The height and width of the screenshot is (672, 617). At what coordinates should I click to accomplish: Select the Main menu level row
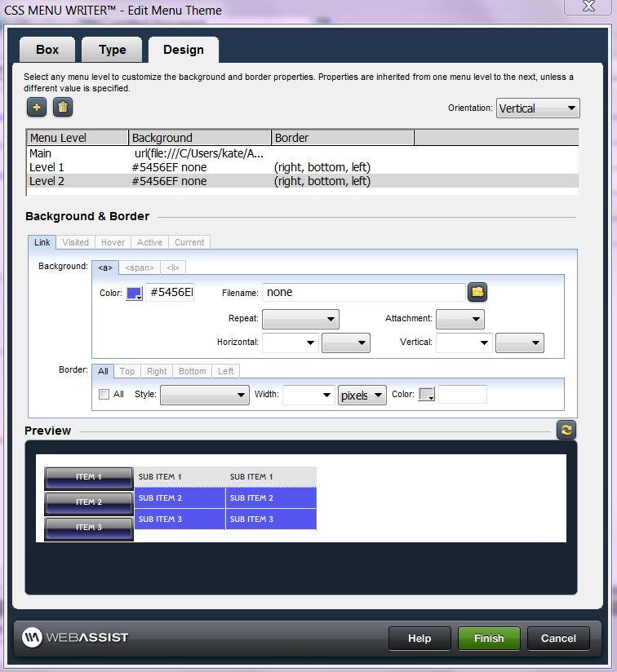(x=302, y=153)
